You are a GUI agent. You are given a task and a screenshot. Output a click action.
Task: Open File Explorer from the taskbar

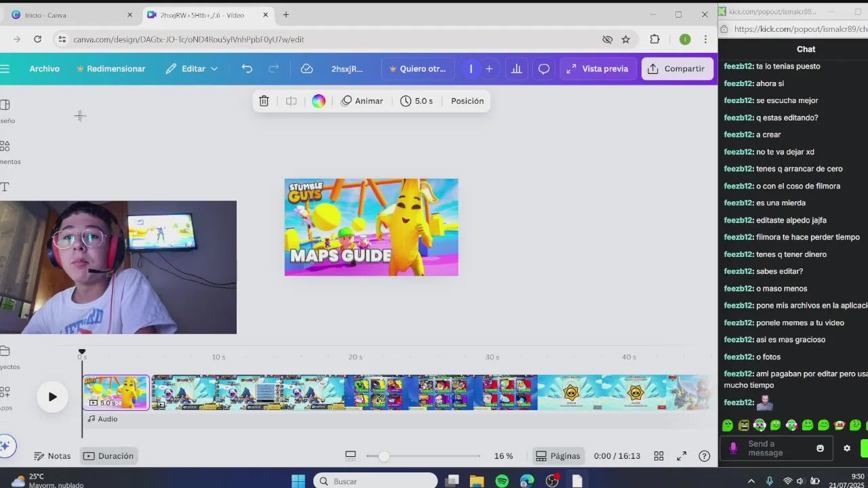[477, 481]
